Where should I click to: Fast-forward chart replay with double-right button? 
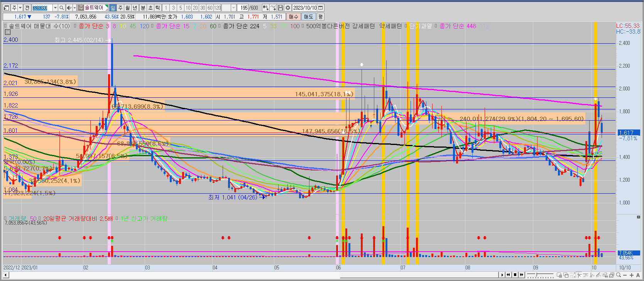pyautogui.click(x=522, y=275)
